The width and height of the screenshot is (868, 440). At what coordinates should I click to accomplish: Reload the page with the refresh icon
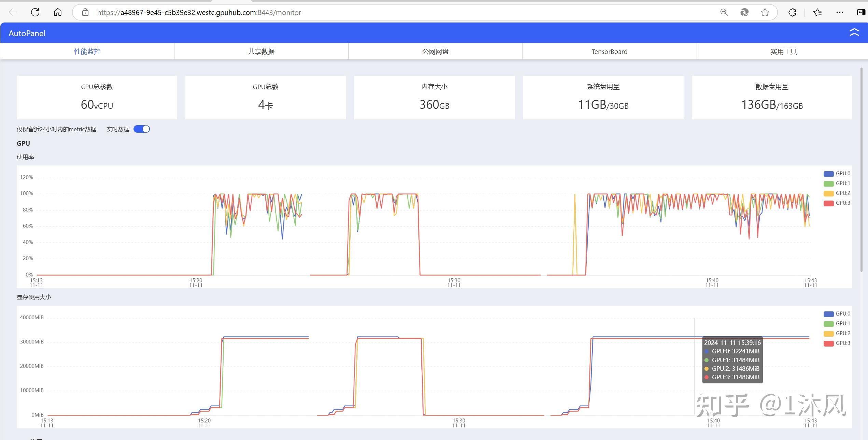coord(35,12)
